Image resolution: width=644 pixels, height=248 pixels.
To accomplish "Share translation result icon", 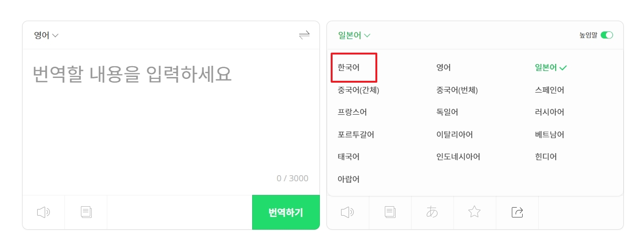I will (517, 212).
